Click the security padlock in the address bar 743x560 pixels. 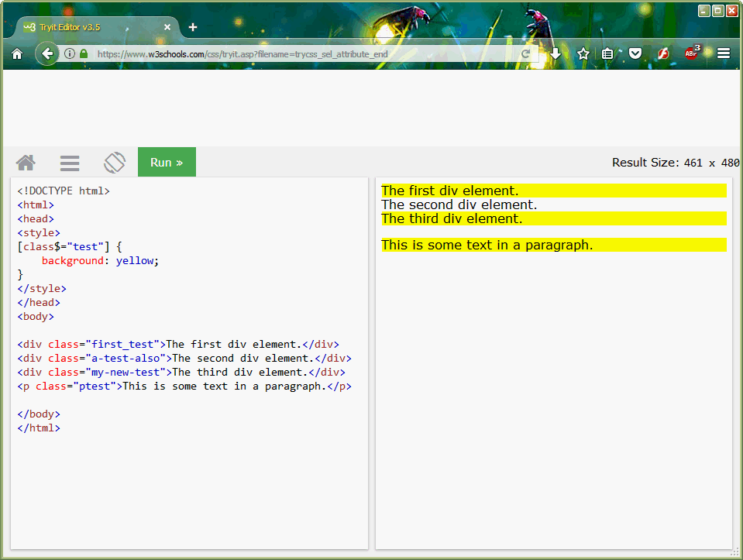tap(83, 53)
